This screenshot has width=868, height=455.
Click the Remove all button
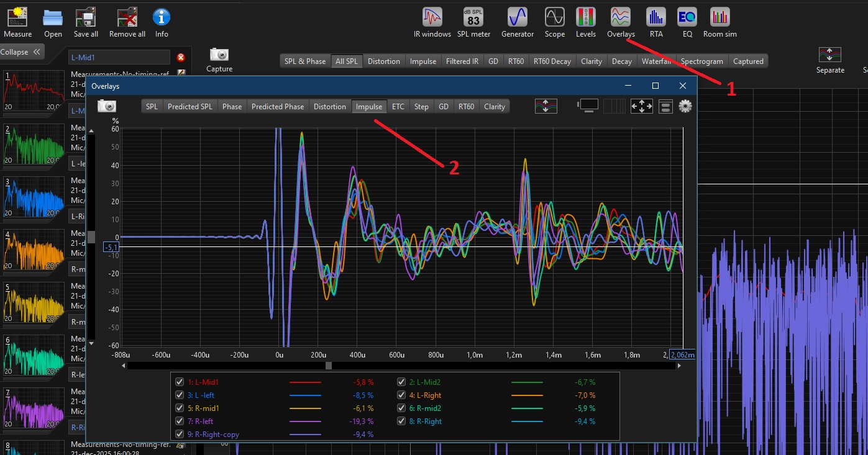[127, 17]
